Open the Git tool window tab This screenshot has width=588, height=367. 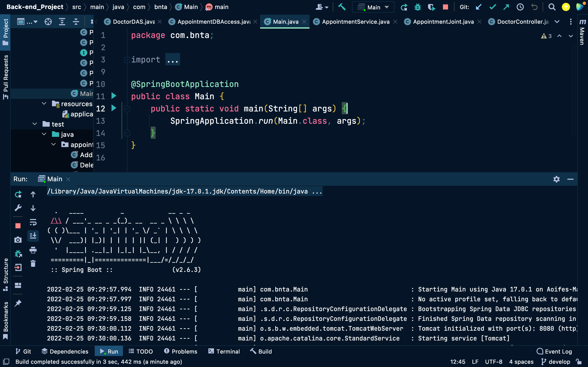pyautogui.click(x=23, y=351)
